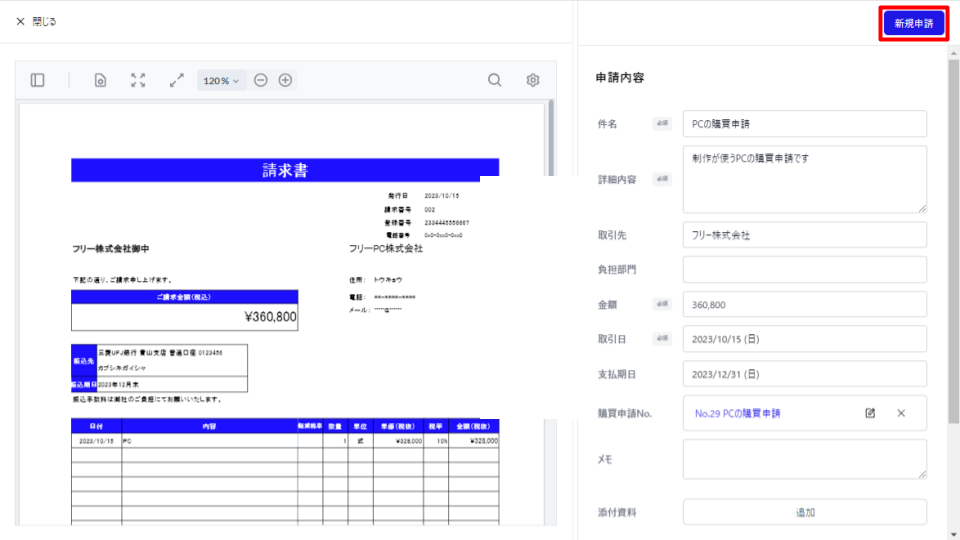Open the 120% zoom level dropdown
The width and height of the screenshot is (960, 540).
coord(221,80)
